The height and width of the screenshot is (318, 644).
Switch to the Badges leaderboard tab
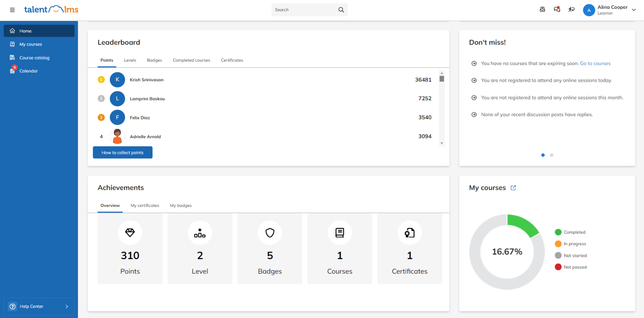click(x=154, y=60)
